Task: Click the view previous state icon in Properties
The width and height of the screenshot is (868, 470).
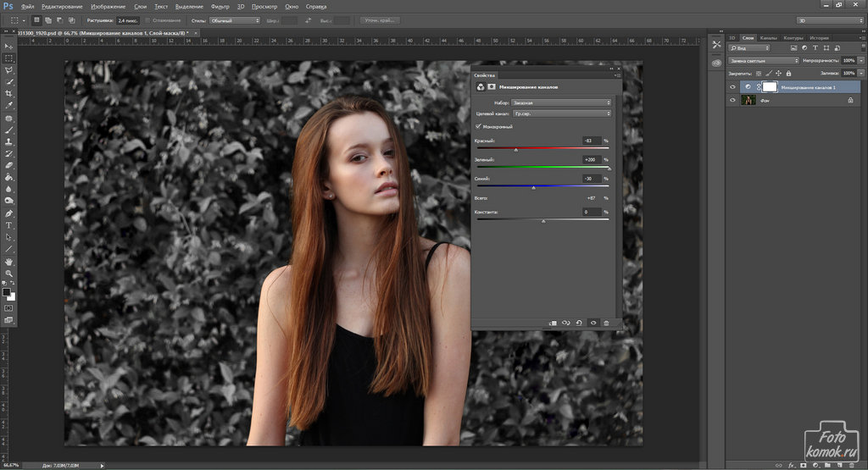Action: [565, 323]
